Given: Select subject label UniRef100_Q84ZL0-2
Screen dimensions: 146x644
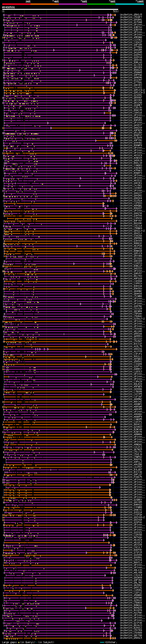Looking at the screenshot, I should [133, 231].
